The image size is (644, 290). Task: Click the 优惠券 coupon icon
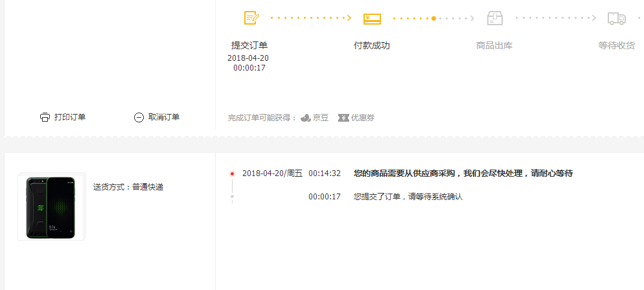click(343, 118)
